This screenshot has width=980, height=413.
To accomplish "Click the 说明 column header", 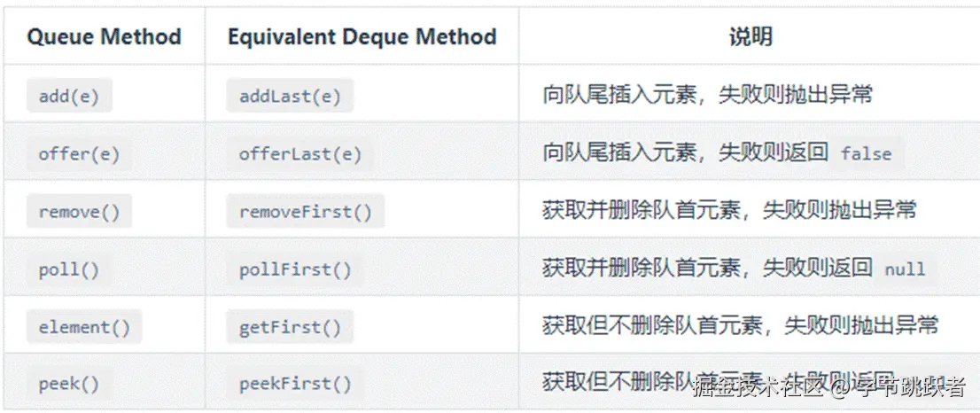I will [750, 37].
